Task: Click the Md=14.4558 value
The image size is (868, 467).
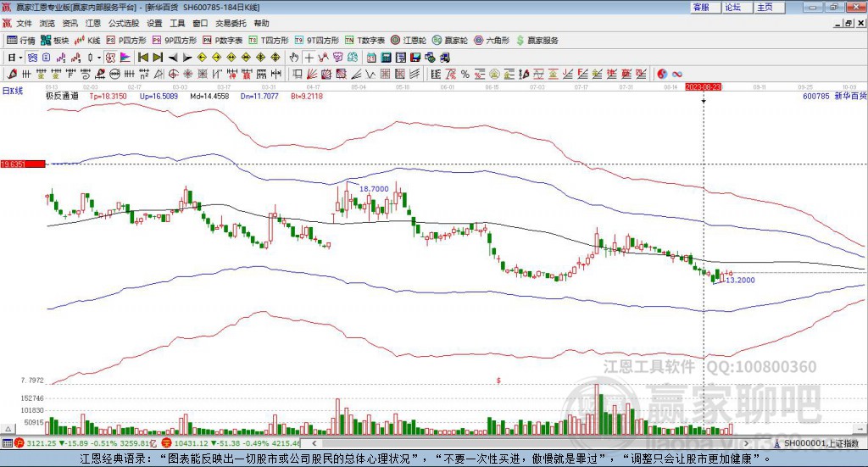Action: pos(209,97)
